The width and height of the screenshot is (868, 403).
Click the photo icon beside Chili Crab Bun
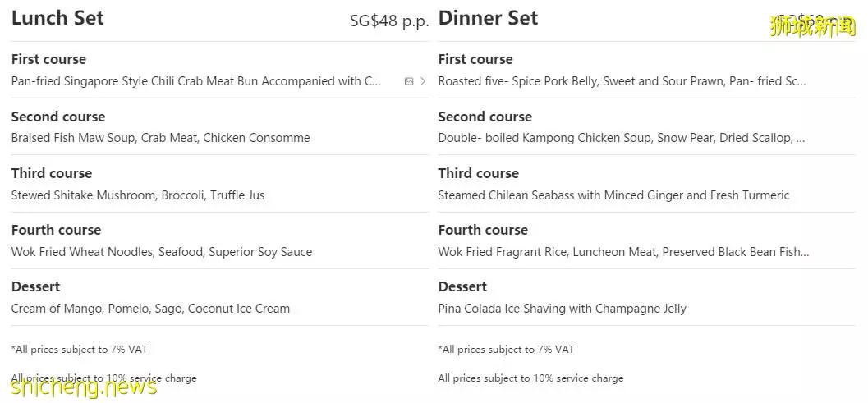tap(409, 81)
